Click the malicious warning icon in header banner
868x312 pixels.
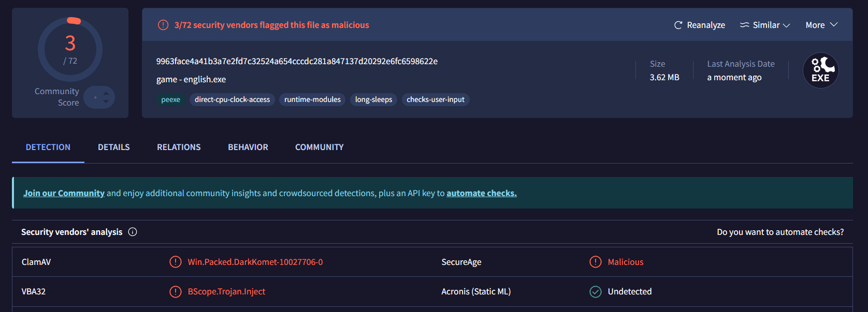coord(163,25)
